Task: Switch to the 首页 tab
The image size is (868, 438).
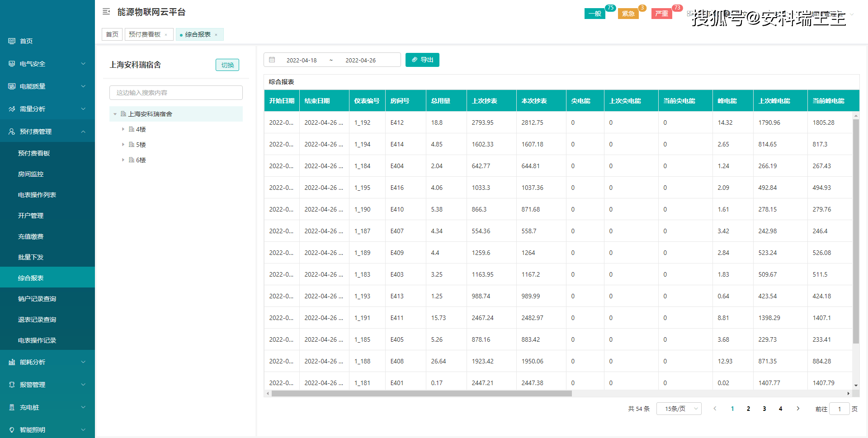Action: [112, 34]
